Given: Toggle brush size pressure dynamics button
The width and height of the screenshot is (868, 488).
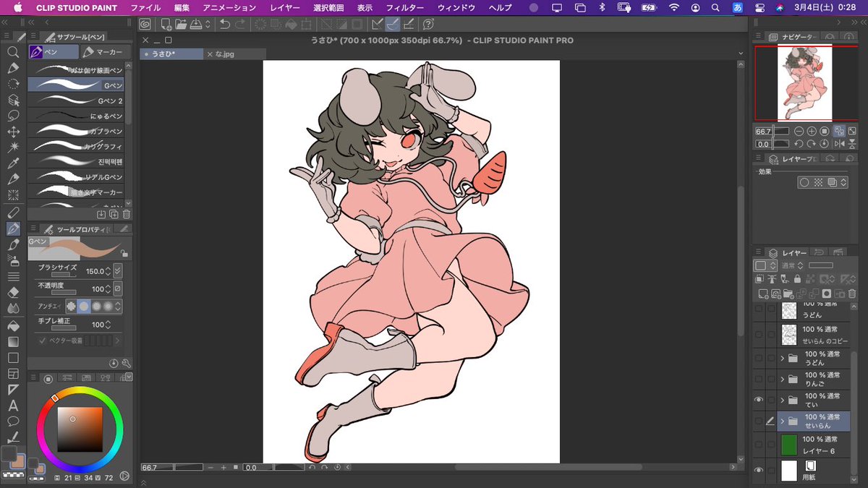Looking at the screenshot, I should point(118,271).
